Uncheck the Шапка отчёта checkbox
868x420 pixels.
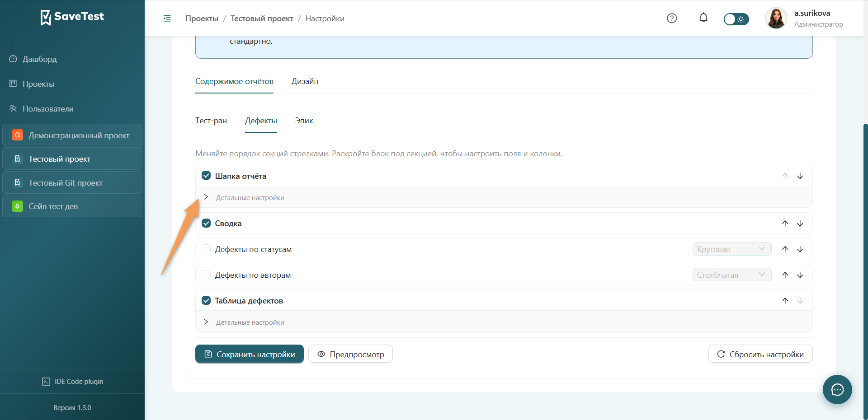[206, 176]
